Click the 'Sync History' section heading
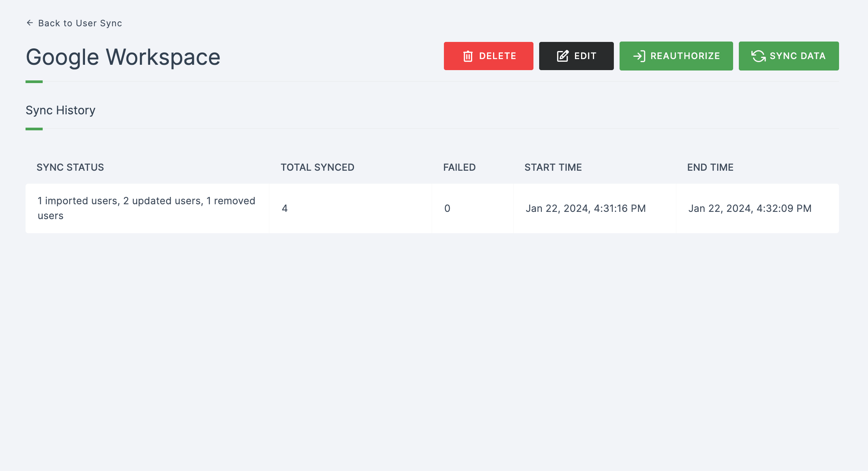The width and height of the screenshot is (868, 471). [61, 110]
